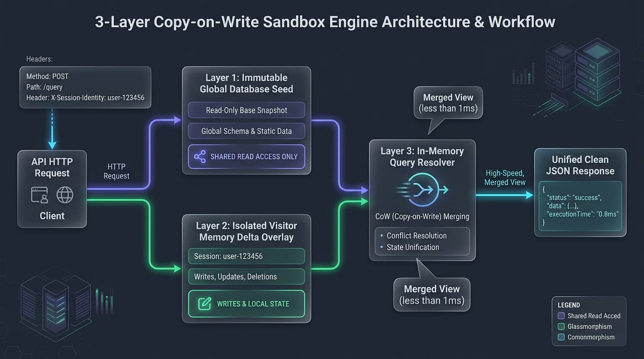The width and height of the screenshot is (644, 359).
Task: Click the High-Speed, Merged View arrow label
Action: (505, 178)
